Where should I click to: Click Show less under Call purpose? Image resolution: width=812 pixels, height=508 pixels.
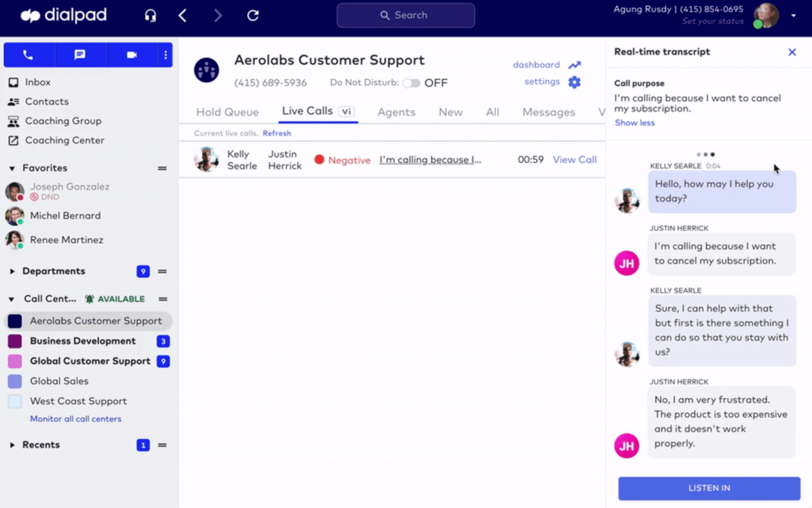(x=634, y=123)
